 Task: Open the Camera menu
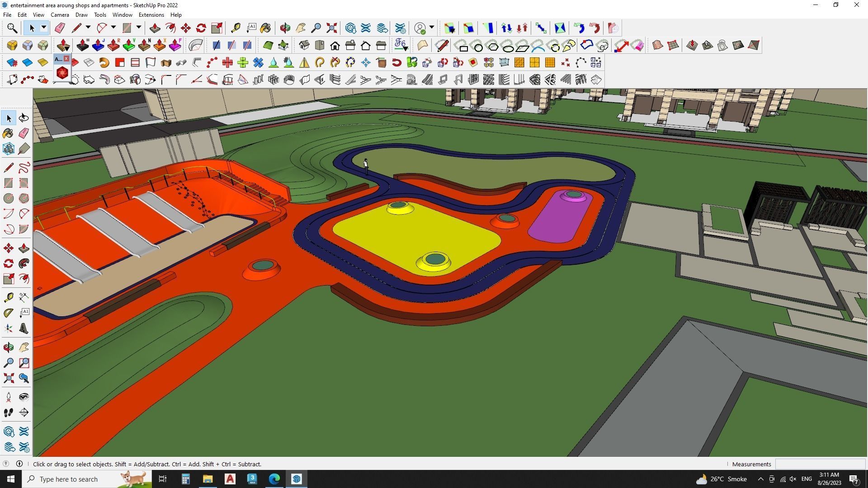pyautogui.click(x=60, y=15)
